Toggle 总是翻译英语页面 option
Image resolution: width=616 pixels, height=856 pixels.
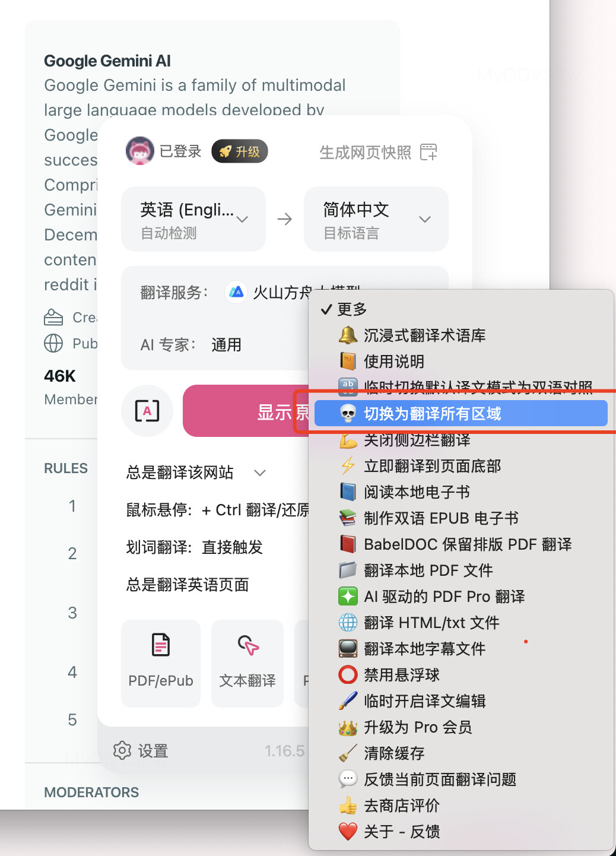188,585
